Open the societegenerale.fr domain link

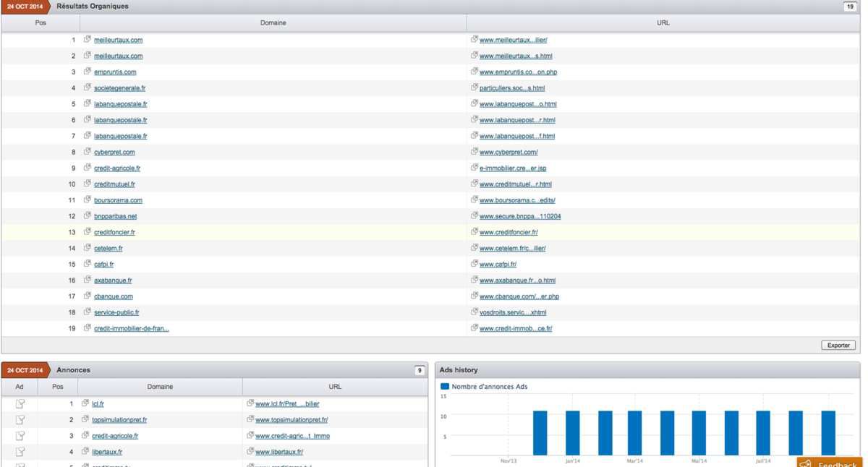[x=120, y=87]
